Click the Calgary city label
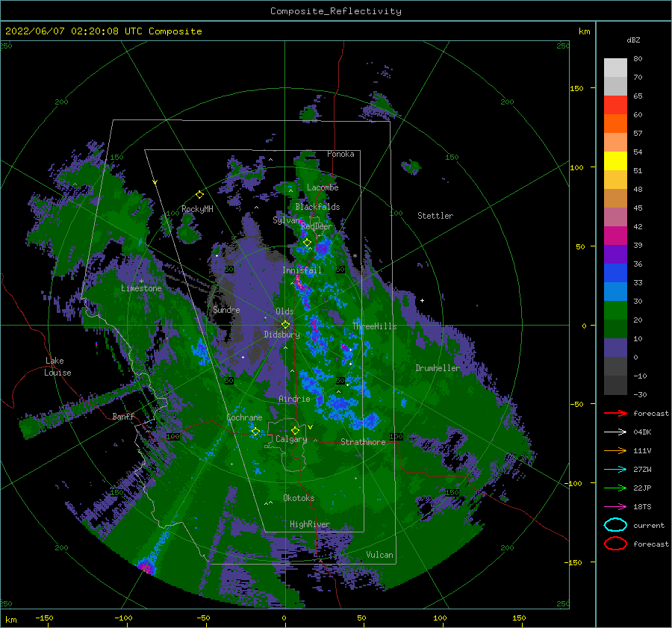The image size is (672, 628). 291,439
